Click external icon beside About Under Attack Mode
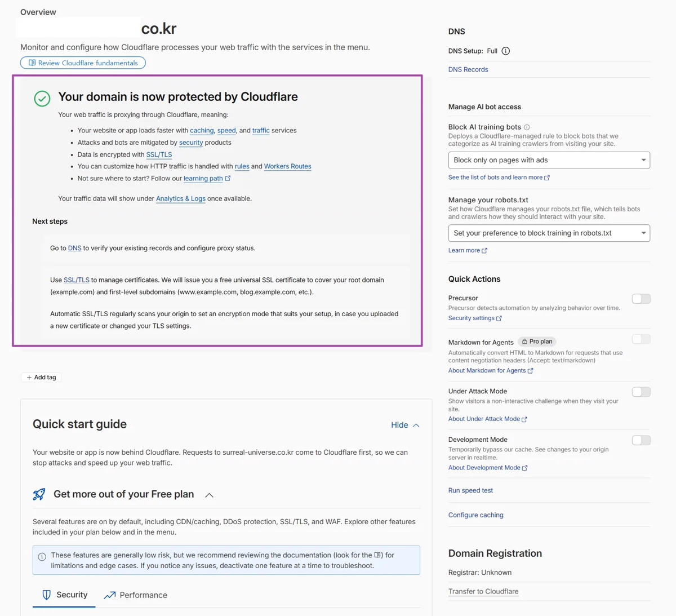Viewport: 676px width, 616px height. (x=524, y=419)
